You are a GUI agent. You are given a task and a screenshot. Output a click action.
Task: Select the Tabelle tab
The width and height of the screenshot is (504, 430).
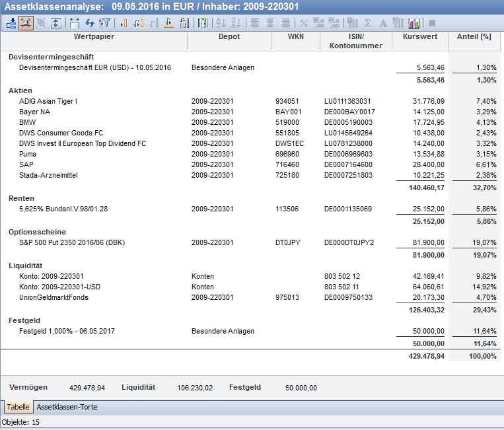coord(18,407)
